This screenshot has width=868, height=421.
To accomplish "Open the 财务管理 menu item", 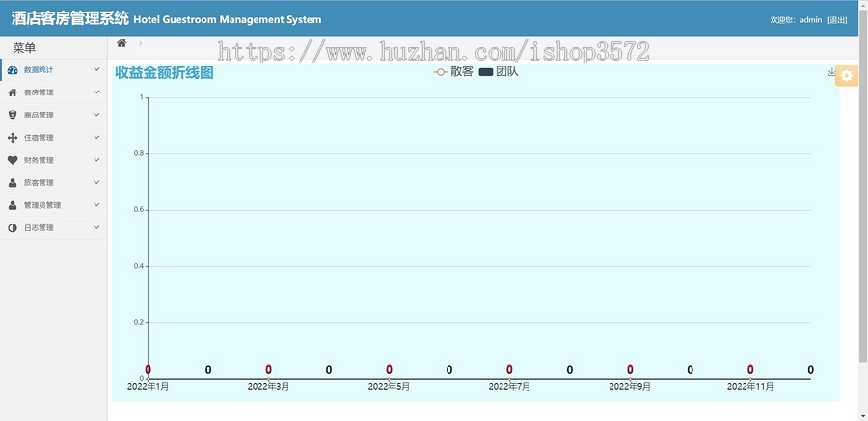I will (54, 160).
